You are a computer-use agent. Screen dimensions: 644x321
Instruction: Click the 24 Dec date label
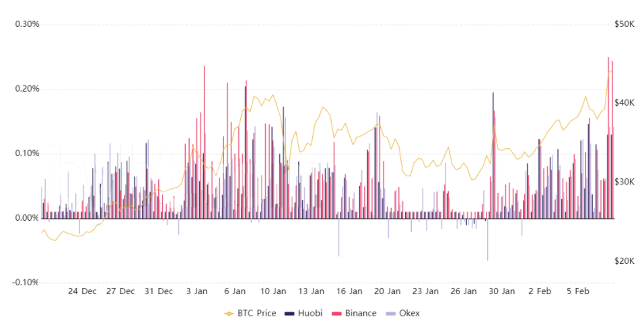[82, 291]
